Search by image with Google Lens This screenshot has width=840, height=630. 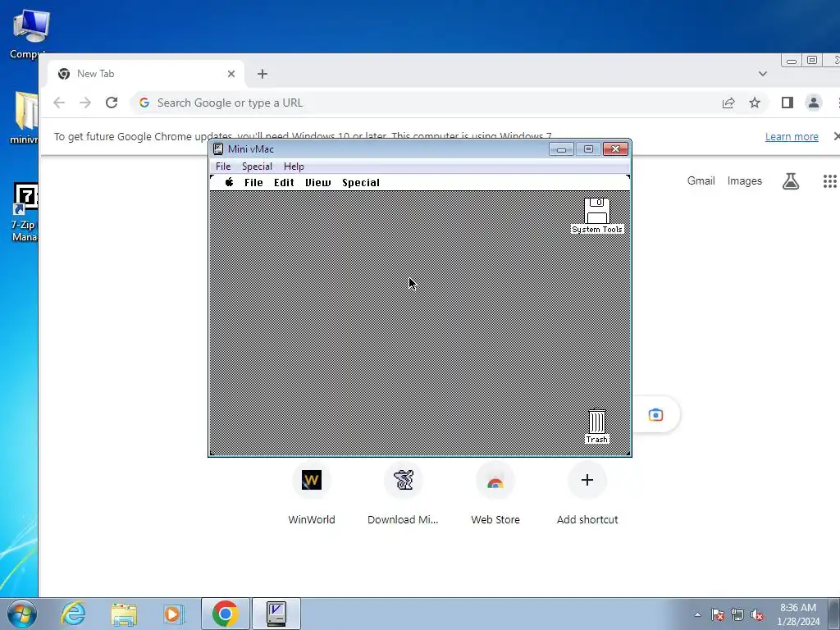coord(655,414)
